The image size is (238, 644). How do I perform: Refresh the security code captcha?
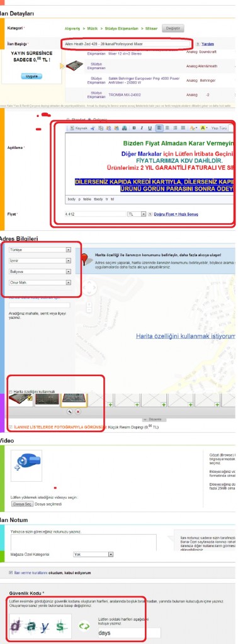84,626
